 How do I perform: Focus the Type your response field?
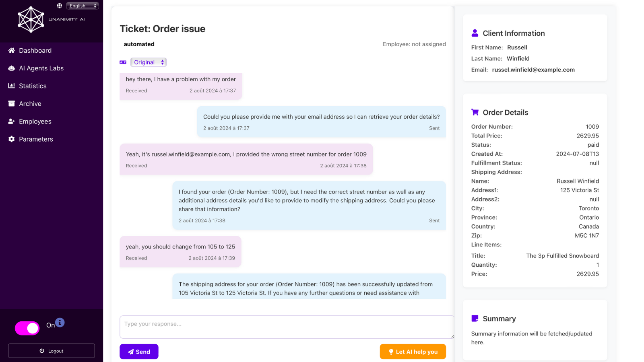(287, 327)
